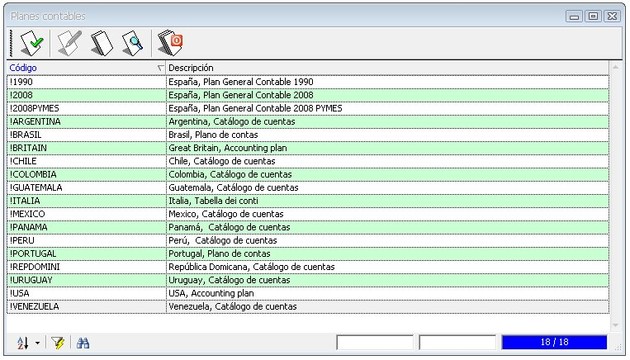This screenshot has height=360, width=630.
Task: Click 'Brasil, Plano de contas' description
Action: point(213,135)
